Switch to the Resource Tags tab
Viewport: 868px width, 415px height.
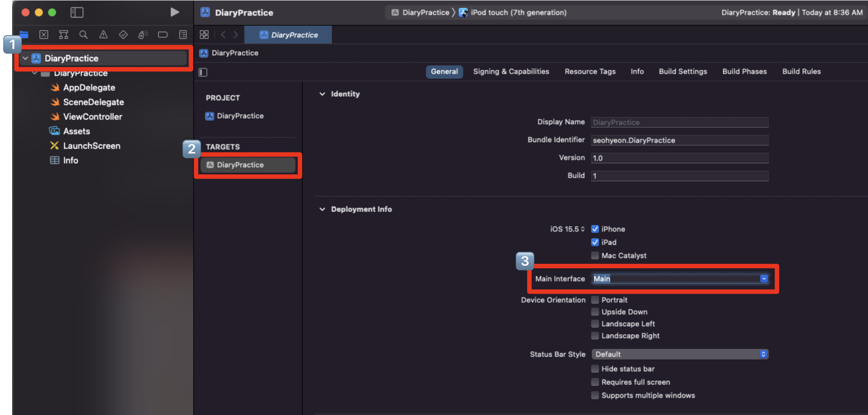coord(590,71)
